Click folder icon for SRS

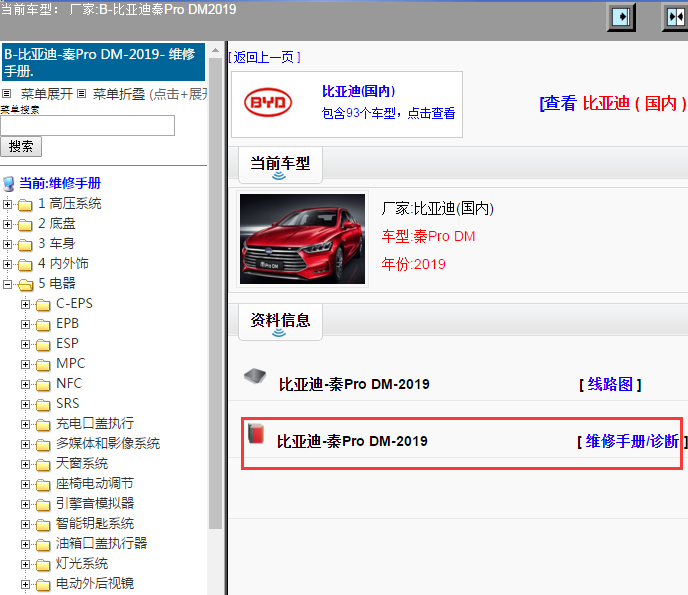[x=43, y=405]
